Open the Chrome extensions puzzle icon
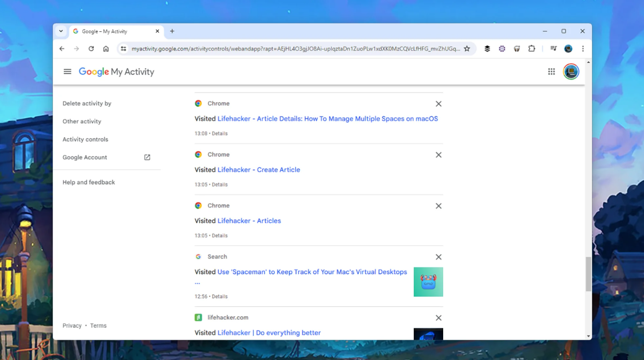 pos(532,49)
